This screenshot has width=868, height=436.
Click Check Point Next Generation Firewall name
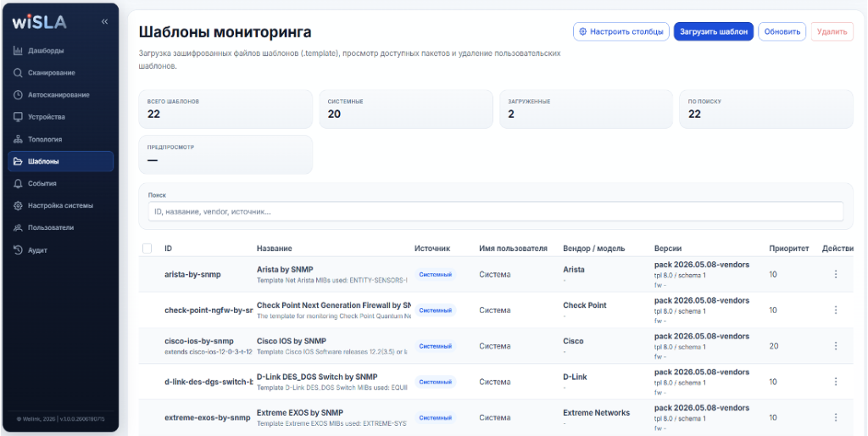tap(334, 305)
